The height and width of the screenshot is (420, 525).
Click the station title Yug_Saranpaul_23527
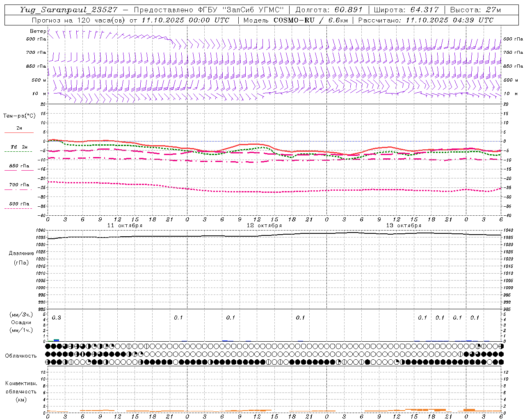point(68,10)
